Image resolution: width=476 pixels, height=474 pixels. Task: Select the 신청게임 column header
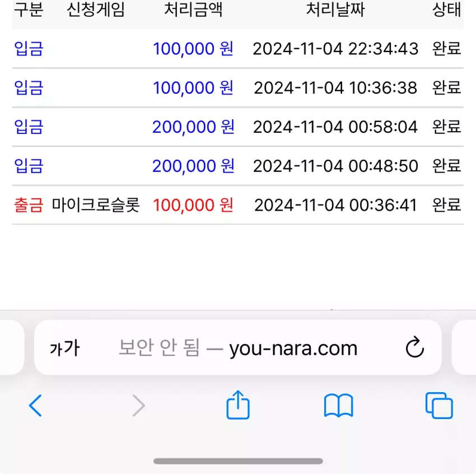96,10
